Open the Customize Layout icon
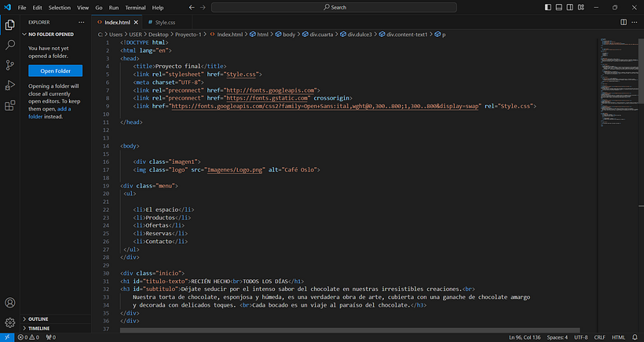The width and height of the screenshot is (644, 342). coord(581,7)
